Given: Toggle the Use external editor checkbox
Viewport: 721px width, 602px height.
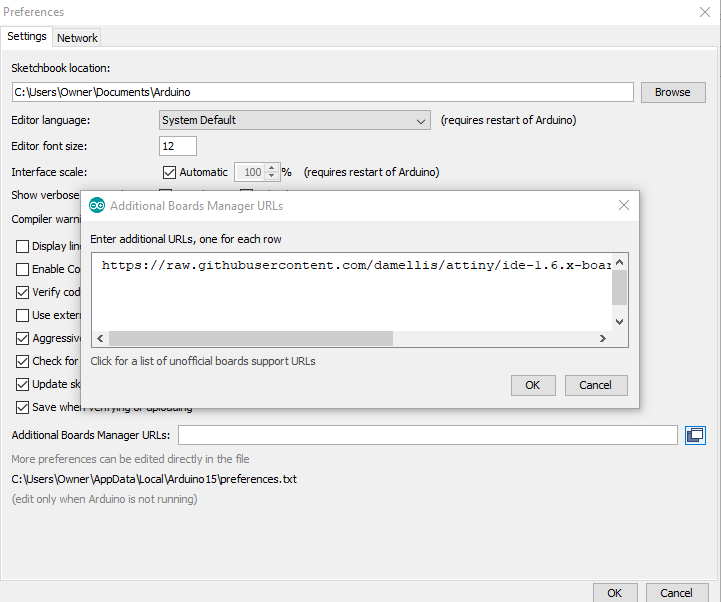Looking at the screenshot, I should coord(22,315).
